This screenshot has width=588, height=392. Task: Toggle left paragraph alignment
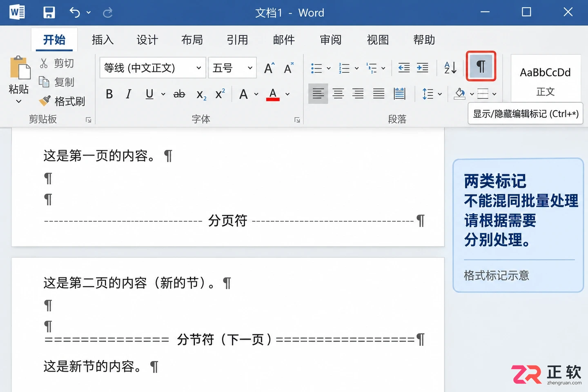[x=318, y=94]
